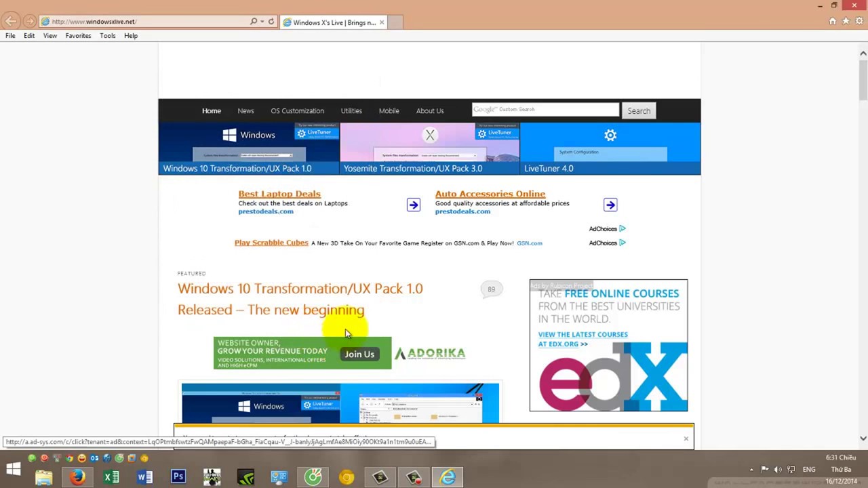Image resolution: width=868 pixels, height=488 pixels.
Task: Click the Google Custom Search field
Action: pyautogui.click(x=545, y=109)
